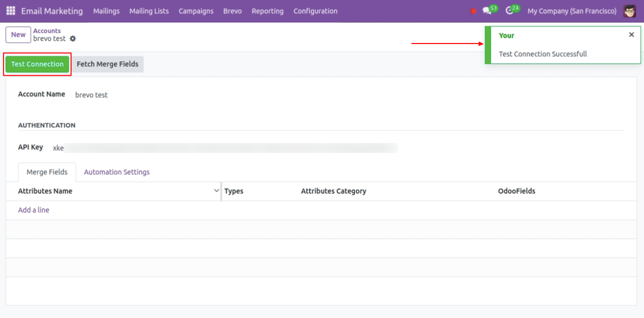Select the Merge Fields tab
Image resolution: width=644 pixels, height=318 pixels.
point(47,172)
